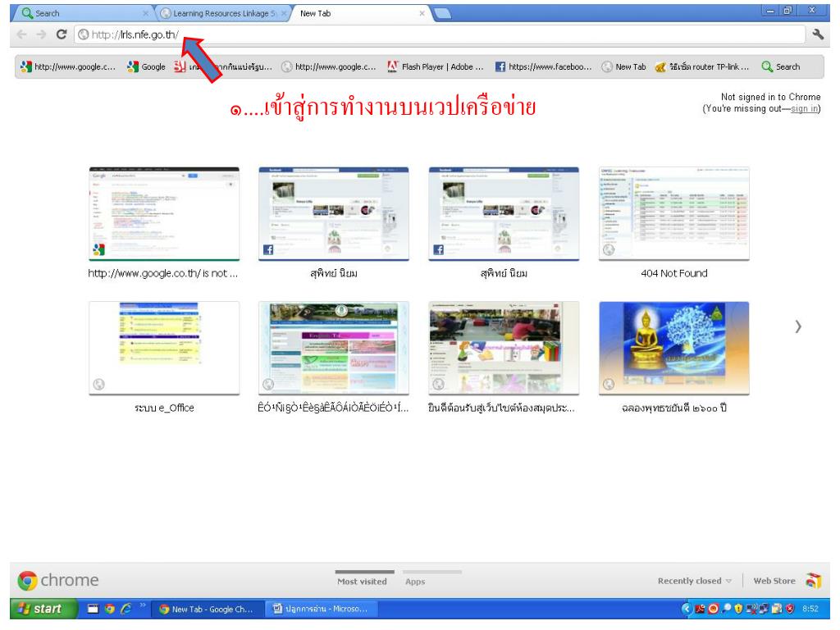Click Show Desktop quick launch icon

click(94, 609)
